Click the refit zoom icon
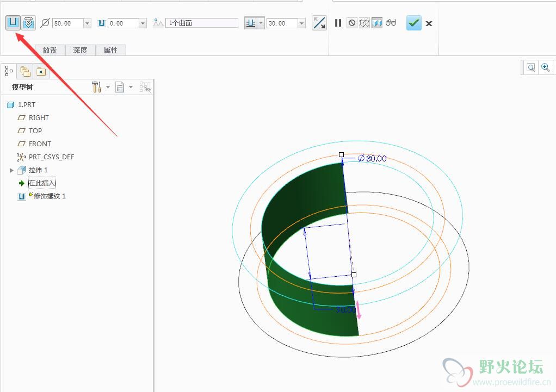The height and width of the screenshot is (392, 556). (531, 67)
